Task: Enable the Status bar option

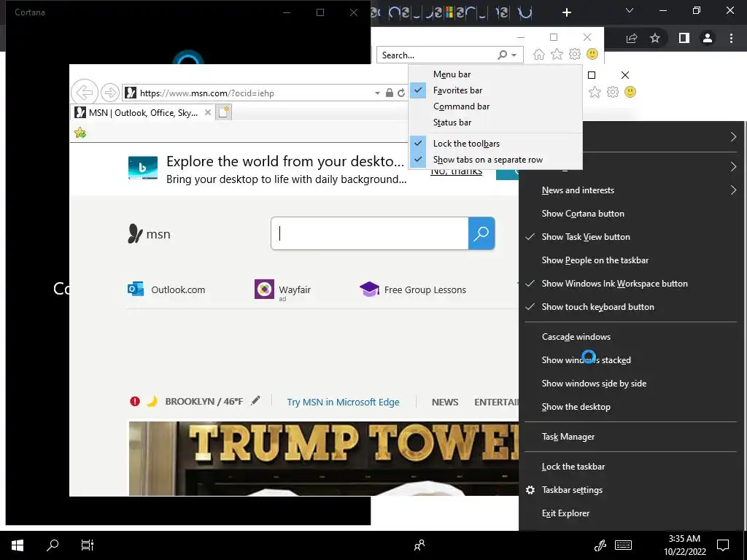Action: point(495,122)
